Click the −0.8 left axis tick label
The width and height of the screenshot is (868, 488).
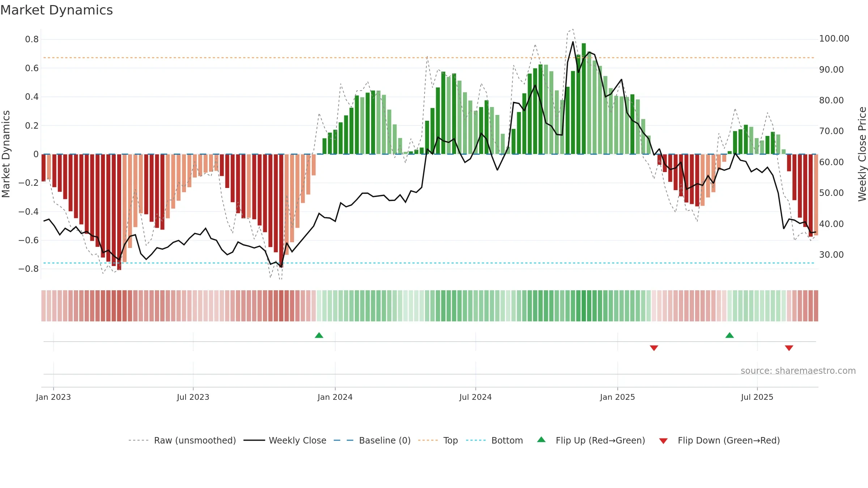[x=29, y=269]
